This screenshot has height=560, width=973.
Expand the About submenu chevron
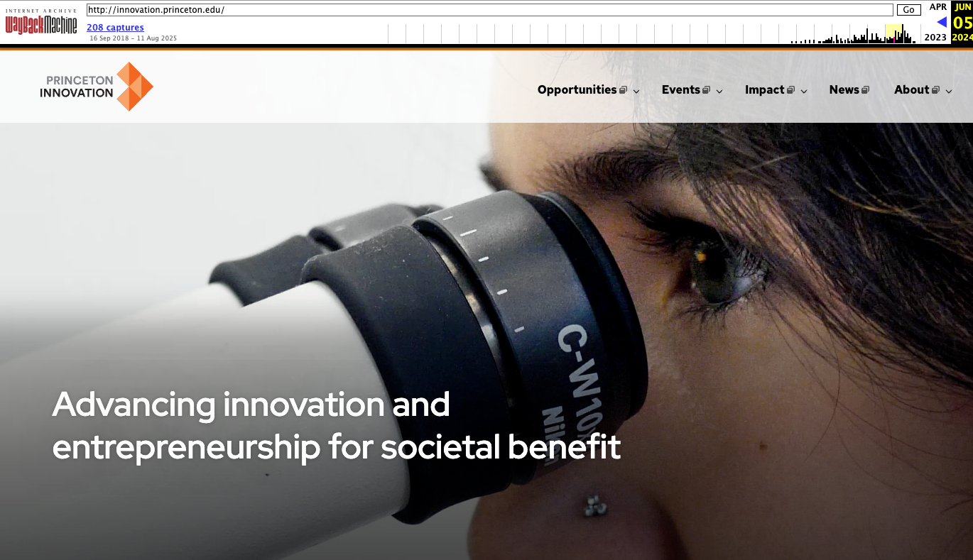[x=949, y=91]
